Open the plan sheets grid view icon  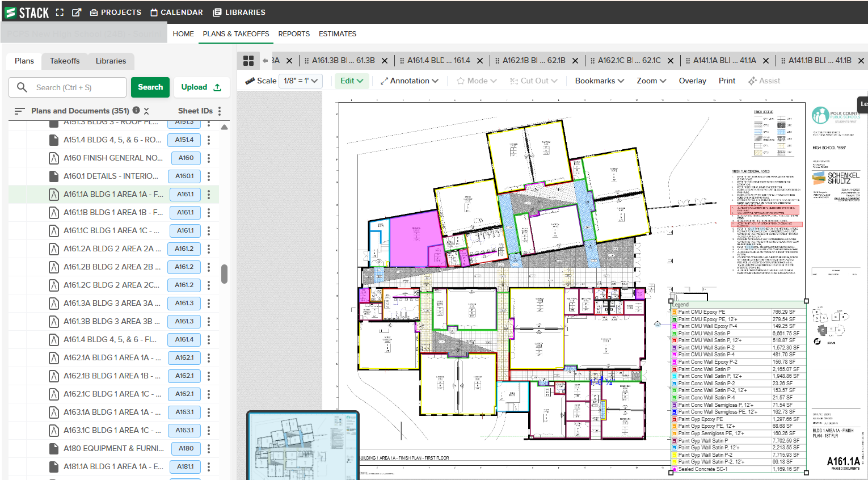248,61
